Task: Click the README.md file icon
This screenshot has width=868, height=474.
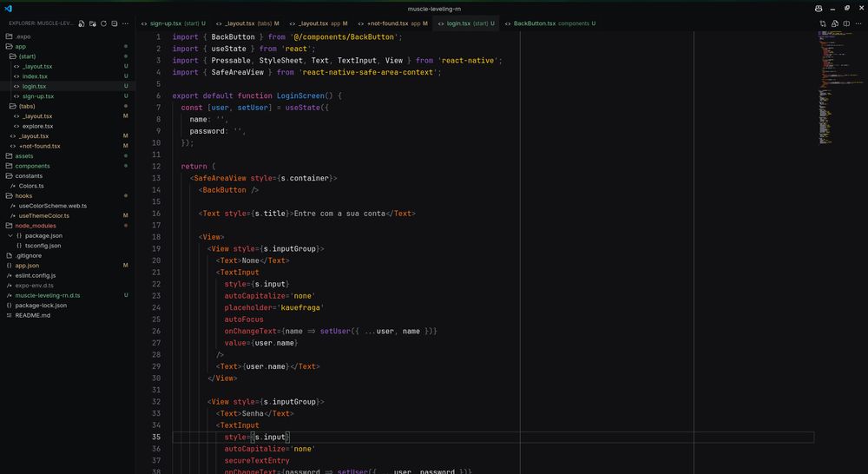Action: point(9,316)
